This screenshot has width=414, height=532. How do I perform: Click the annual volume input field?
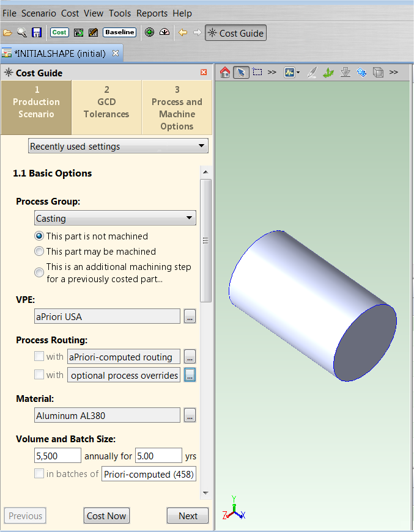(57, 456)
